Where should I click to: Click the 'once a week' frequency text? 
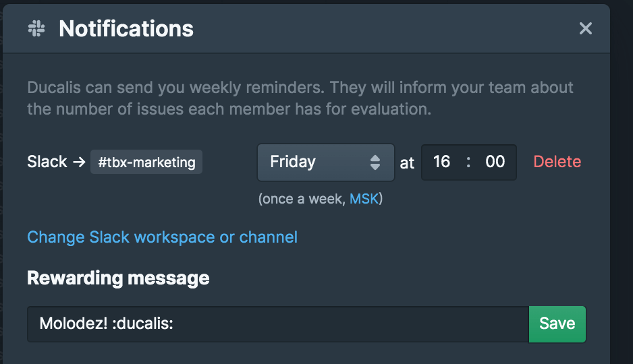coord(304,199)
